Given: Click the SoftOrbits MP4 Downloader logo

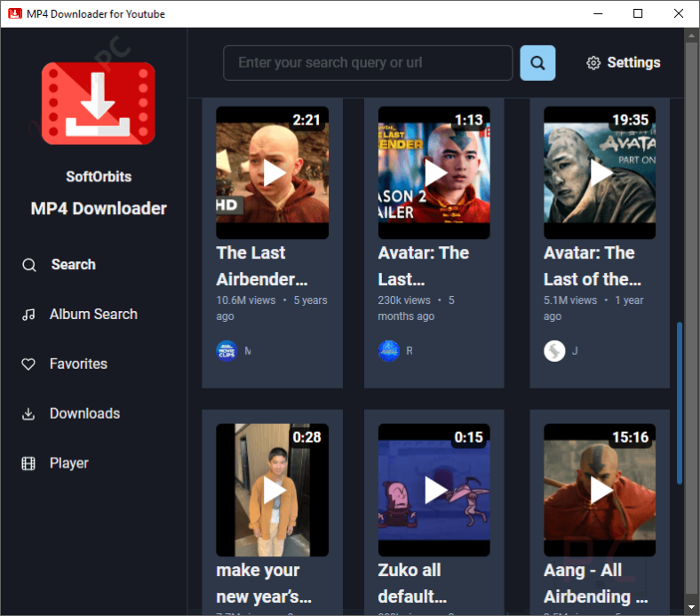Looking at the screenshot, I should pos(99,103).
